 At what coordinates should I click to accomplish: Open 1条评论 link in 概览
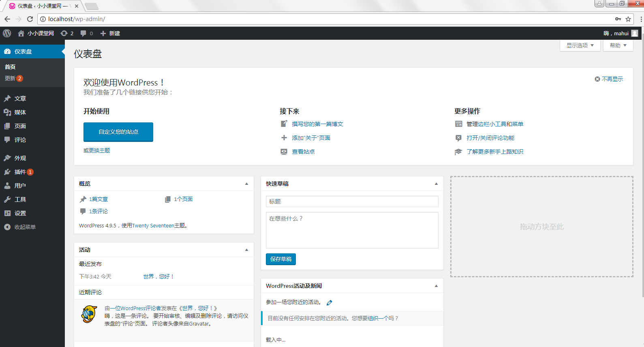click(x=98, y=211)
